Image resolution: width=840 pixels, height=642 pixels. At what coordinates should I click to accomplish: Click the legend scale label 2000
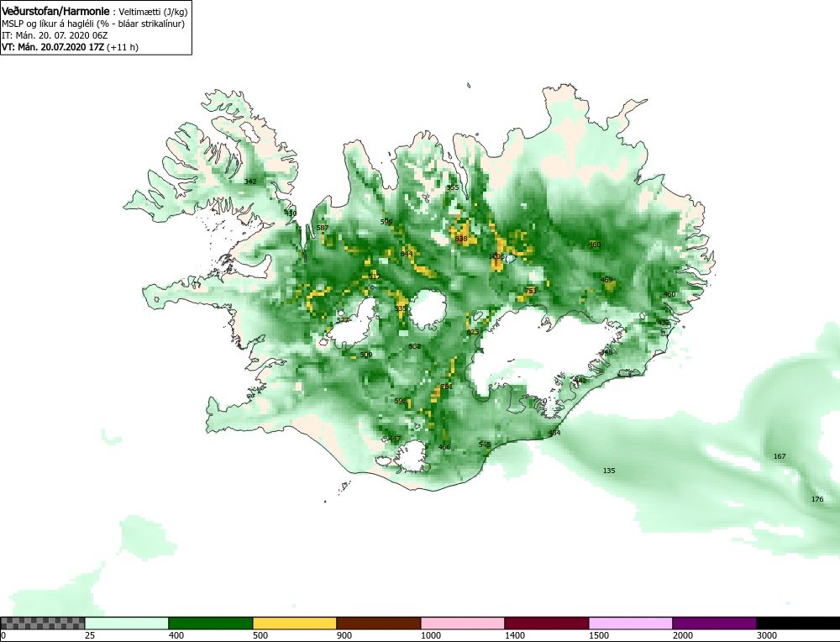click(682, 635)
